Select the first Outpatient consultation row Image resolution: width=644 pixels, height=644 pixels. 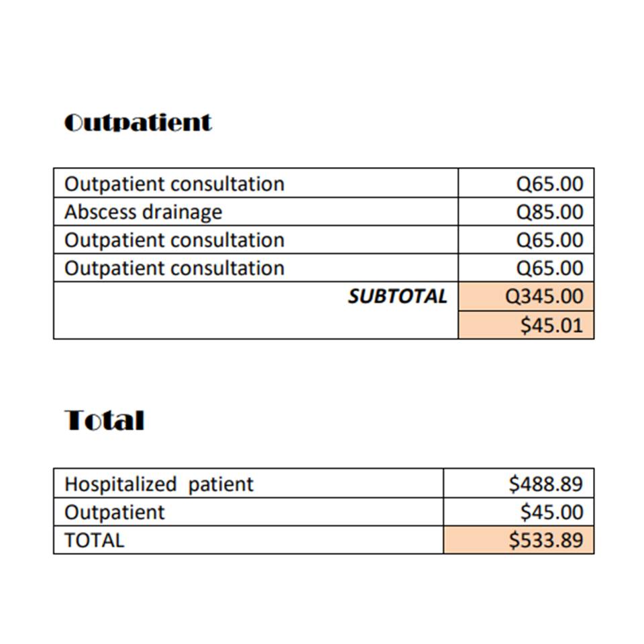click(x=323, y=183)
